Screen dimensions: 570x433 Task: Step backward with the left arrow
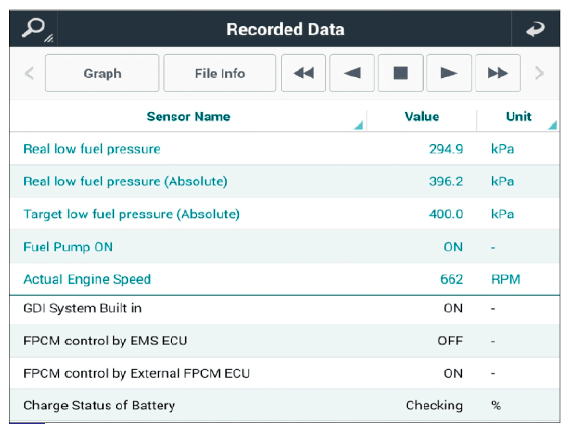coord(352,73)
